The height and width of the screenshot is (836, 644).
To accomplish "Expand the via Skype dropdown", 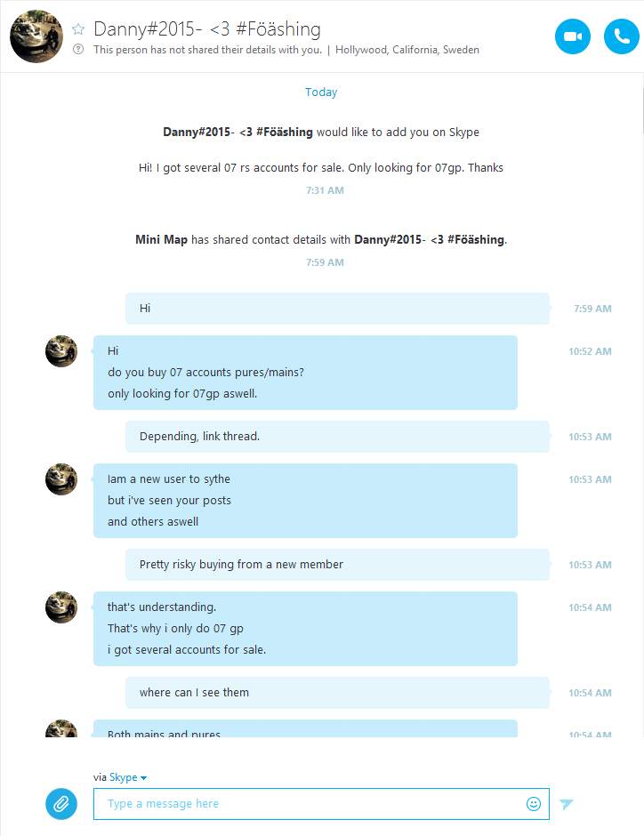I will tap(128, 777).
